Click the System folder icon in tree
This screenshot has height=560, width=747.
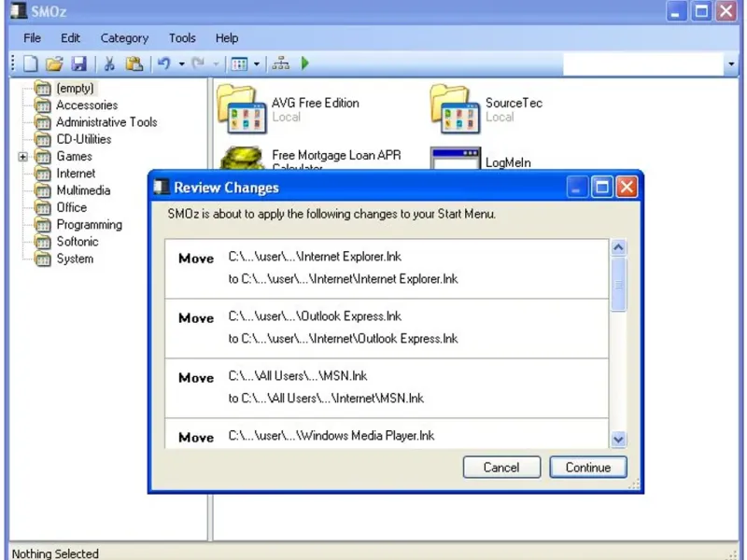coord(43,259)
